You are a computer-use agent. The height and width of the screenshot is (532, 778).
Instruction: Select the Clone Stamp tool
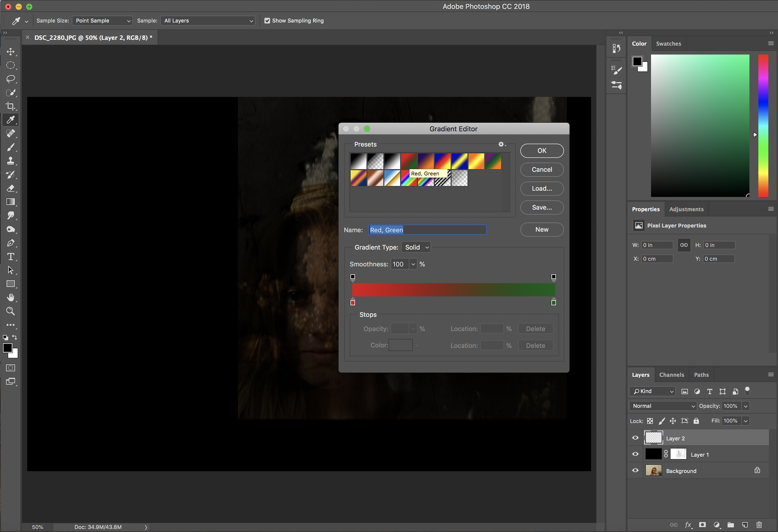(x=10, y=161)
